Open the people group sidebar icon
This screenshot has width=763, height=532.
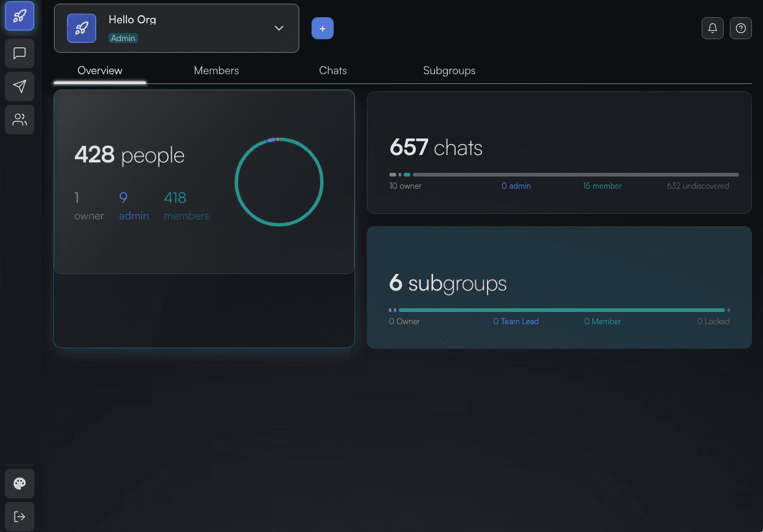(x=20, y=120)
